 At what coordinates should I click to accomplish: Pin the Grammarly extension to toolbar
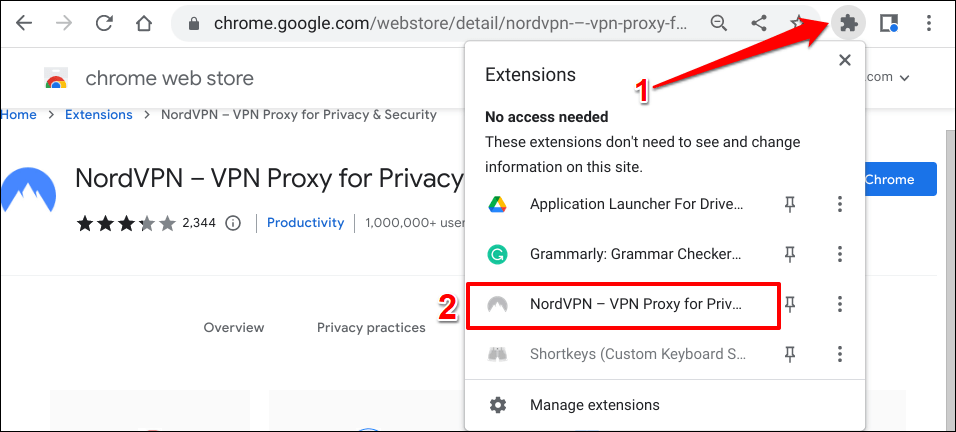(x=790, y=254)
